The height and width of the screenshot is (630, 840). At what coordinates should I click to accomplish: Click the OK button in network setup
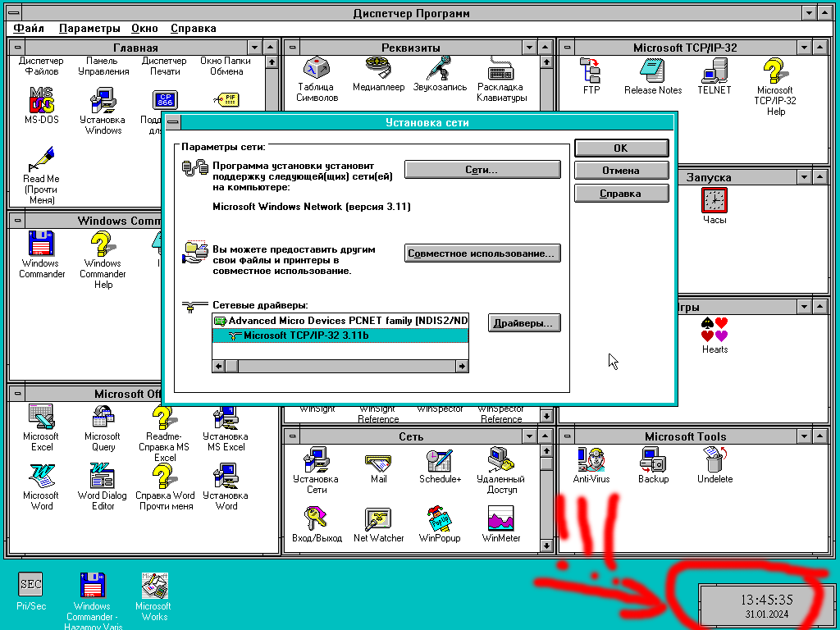point(621,148)
